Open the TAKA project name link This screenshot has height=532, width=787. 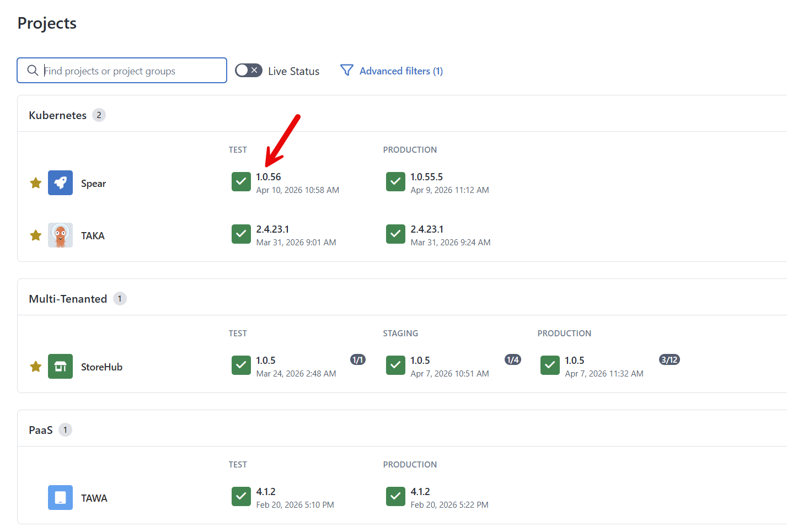coord(93,235)
